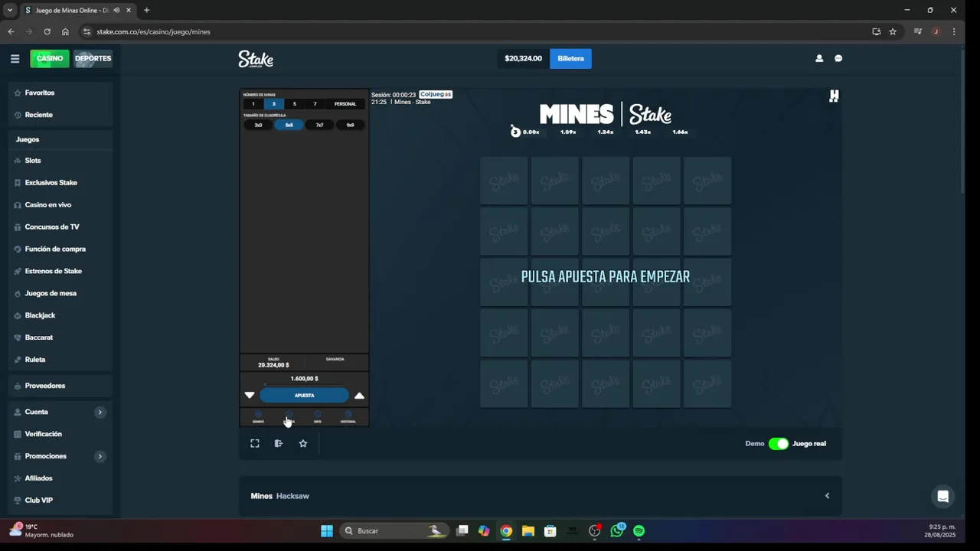Toggle the Demo / Juego real switch
This screenshot has height=551, width=980.
click(779, 444)
